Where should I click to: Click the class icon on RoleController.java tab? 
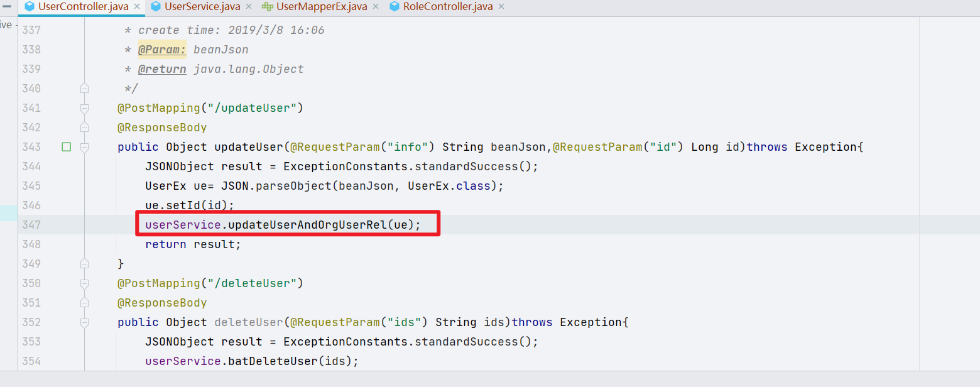tap(395, 8)
